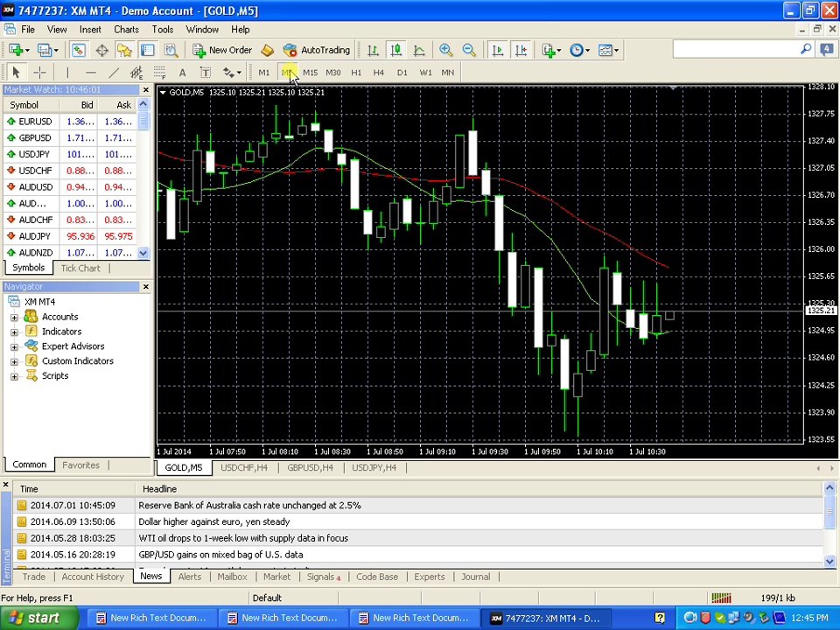840x630 pixels.
Task: Draw a Vertical Line tool
Action: tap(67, 73)
